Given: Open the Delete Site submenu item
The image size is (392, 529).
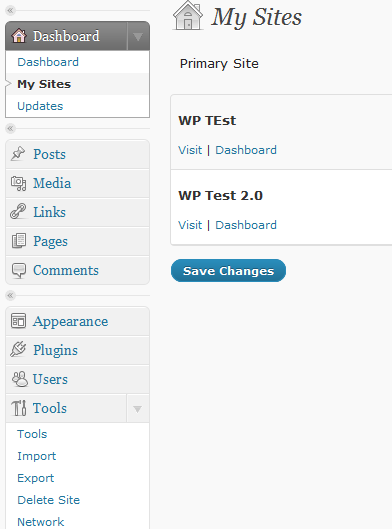Looking at the screenshot, I should point(49,500).
